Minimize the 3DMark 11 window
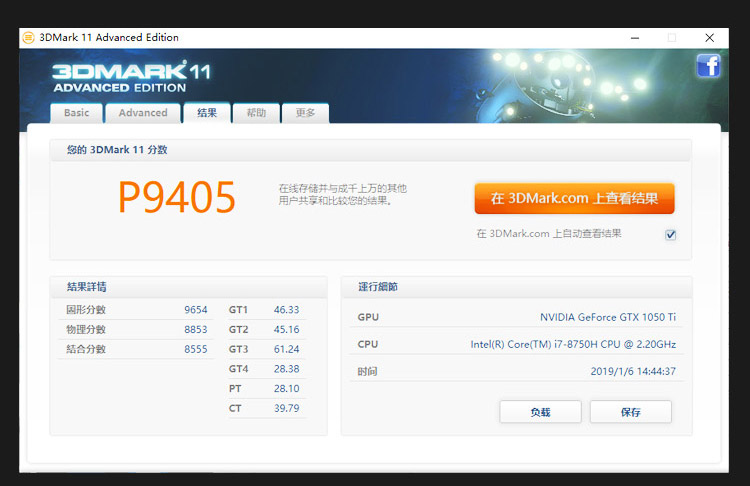 (x=635, y=38)
